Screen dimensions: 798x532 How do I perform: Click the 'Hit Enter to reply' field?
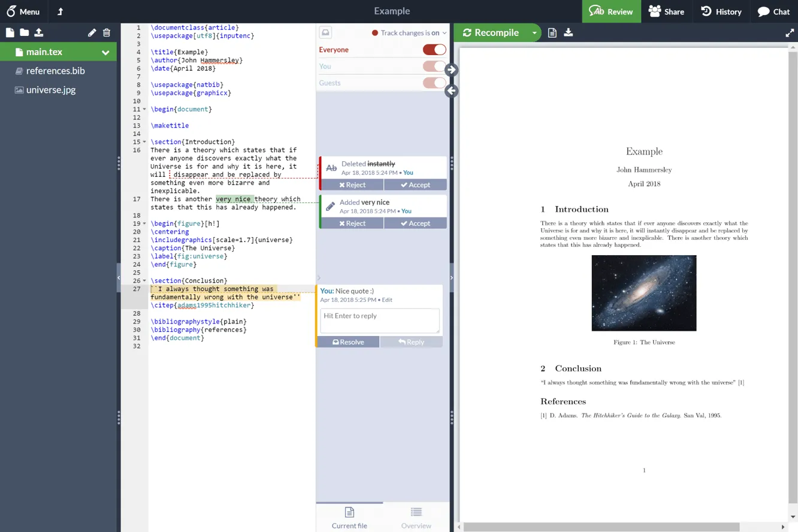(x=380, y=319)
